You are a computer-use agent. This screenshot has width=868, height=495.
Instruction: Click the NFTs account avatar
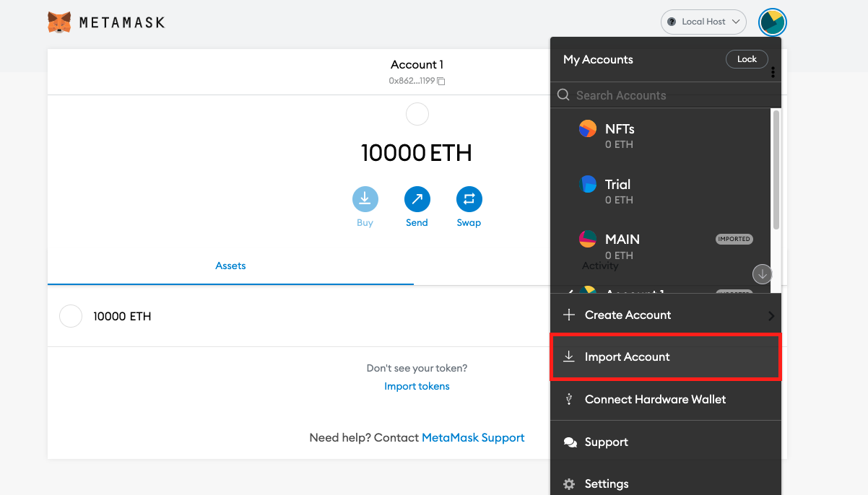[588, 129]
